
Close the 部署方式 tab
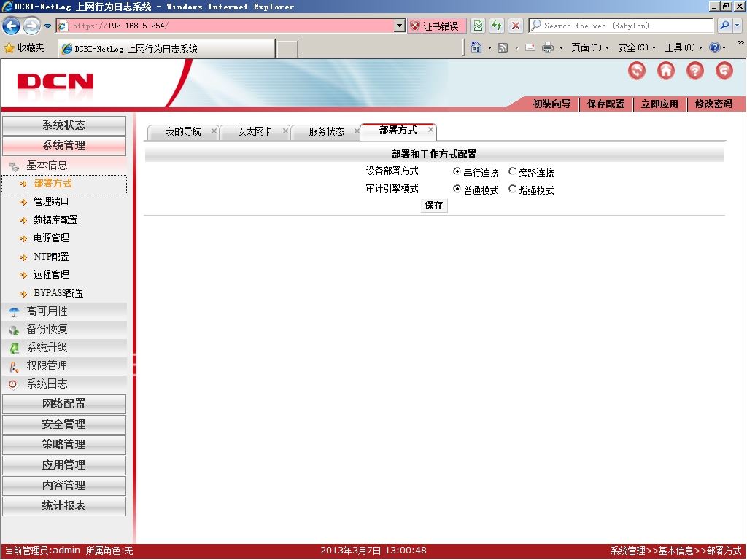(x=430, y=129)
